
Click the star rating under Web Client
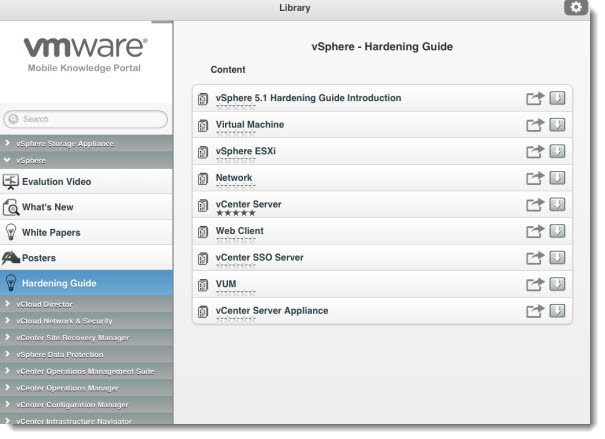click(x=236, y=240)
